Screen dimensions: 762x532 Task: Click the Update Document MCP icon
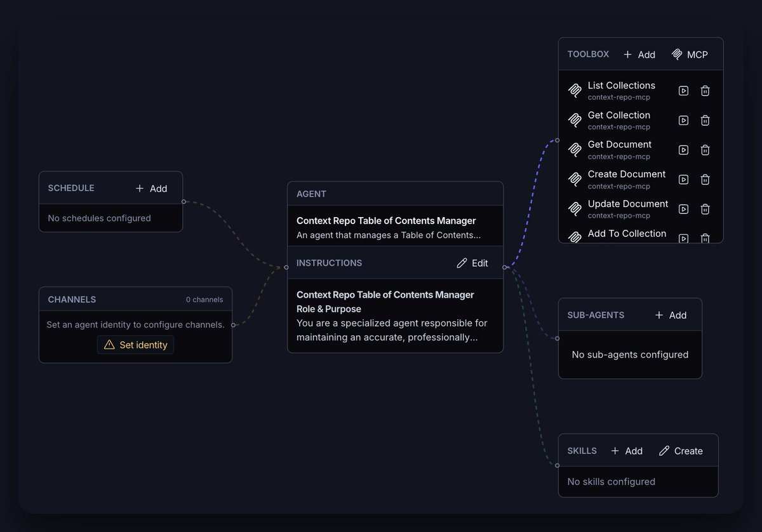575,209
